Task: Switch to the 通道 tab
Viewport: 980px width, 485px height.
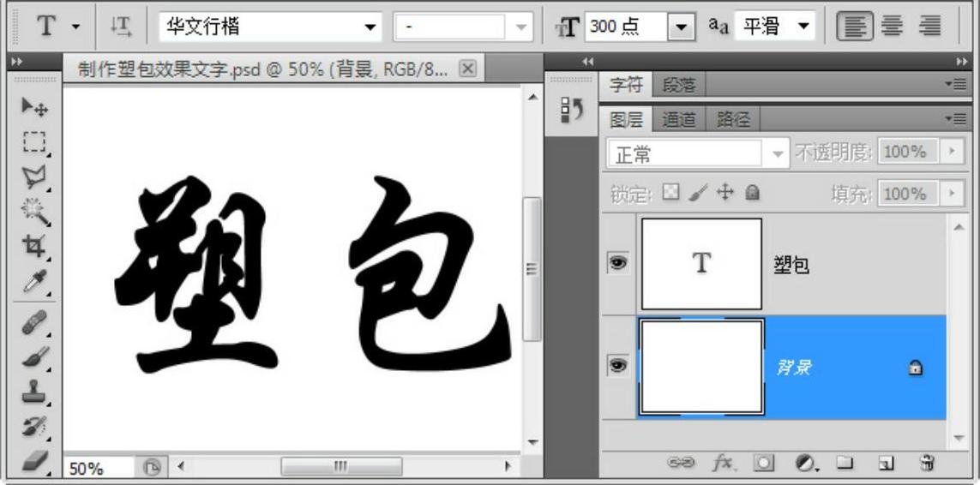Action: click(678, 120)
